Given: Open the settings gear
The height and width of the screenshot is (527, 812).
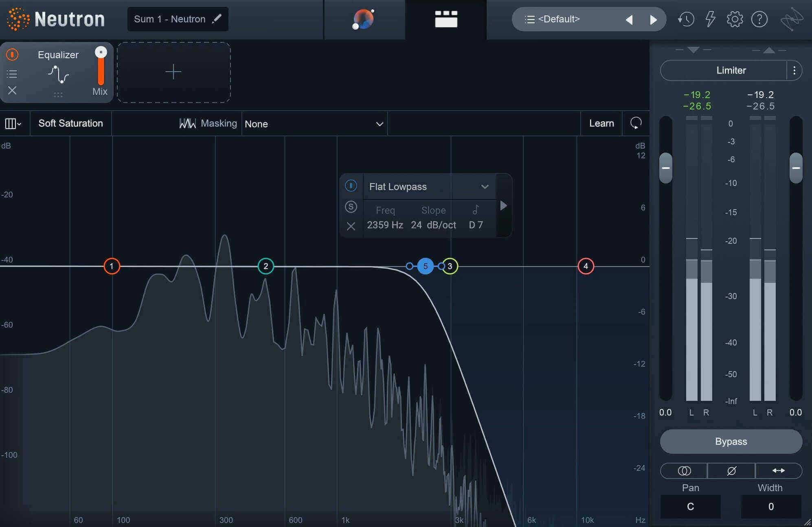Looking at the screenshot, I should tap(735, 19).
